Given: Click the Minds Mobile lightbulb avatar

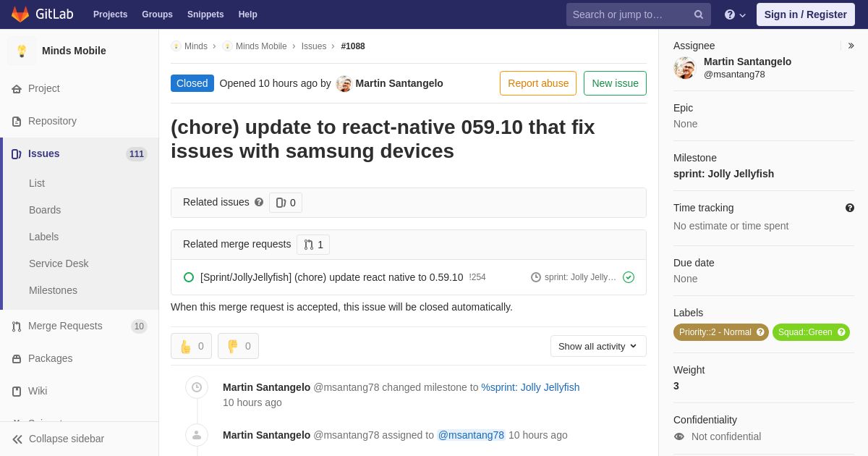Looking at the screenshot, I should pyautogui.click(x=22, y=51).
